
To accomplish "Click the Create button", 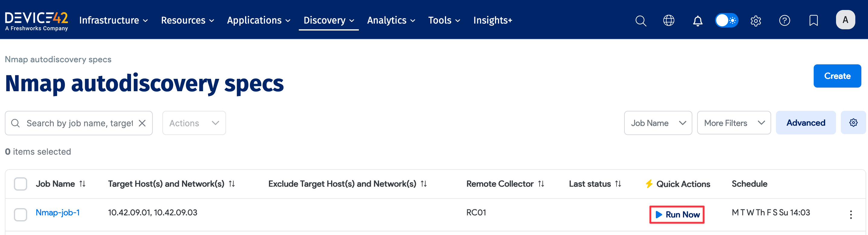I will point(837,76).
